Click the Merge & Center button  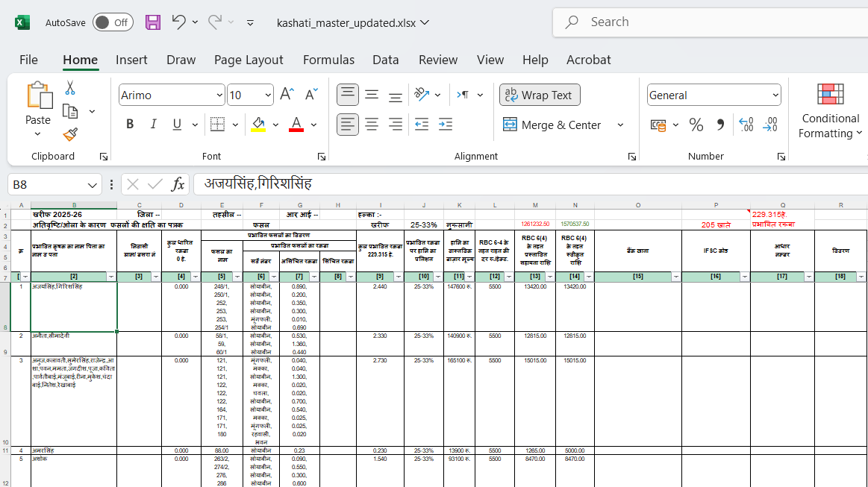pyautogui.click(x=553, y=125)
